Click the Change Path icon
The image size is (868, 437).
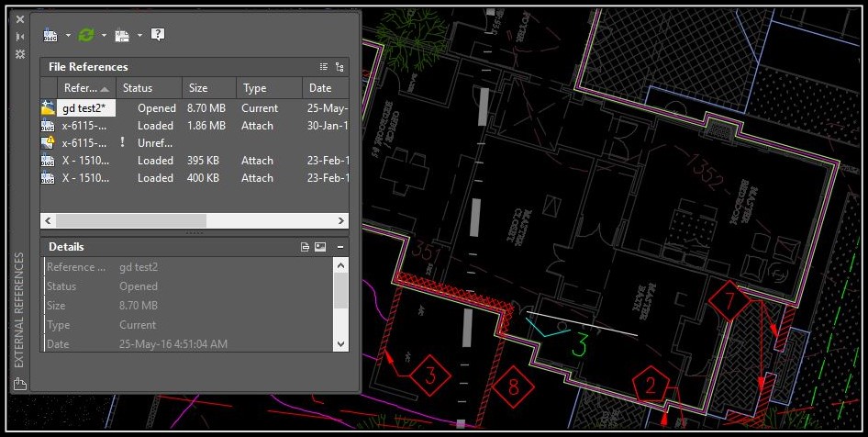[x=122, y=35]
